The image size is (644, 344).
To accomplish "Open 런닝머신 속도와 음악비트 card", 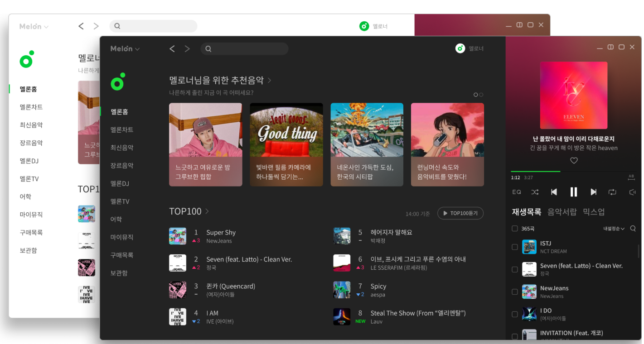I will [448, 144].
